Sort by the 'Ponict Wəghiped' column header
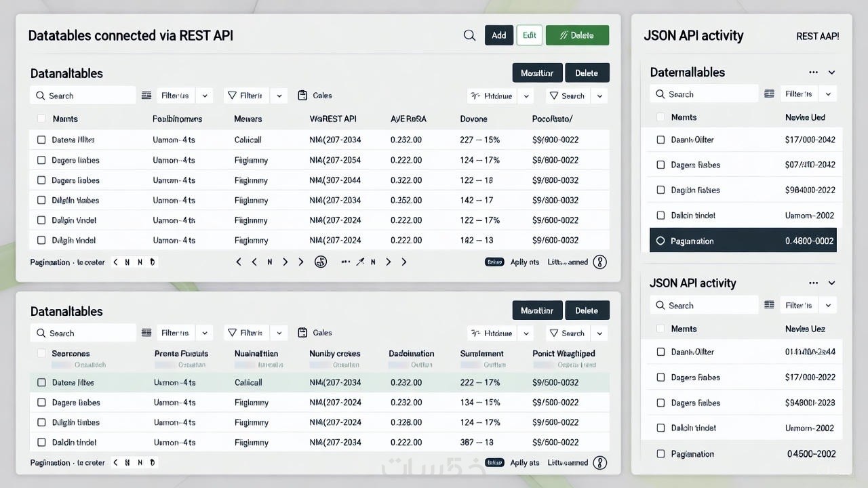 (564, 353)
